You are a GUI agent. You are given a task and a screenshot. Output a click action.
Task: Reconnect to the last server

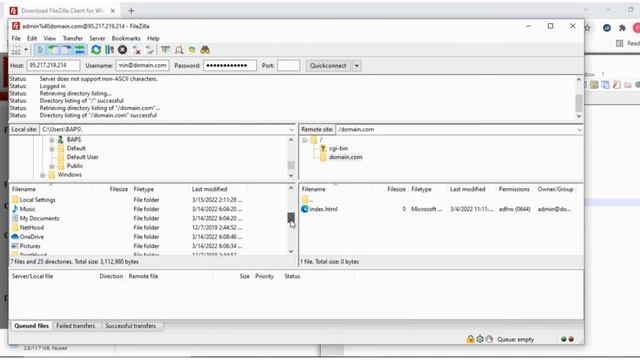[x=150, y=50]
